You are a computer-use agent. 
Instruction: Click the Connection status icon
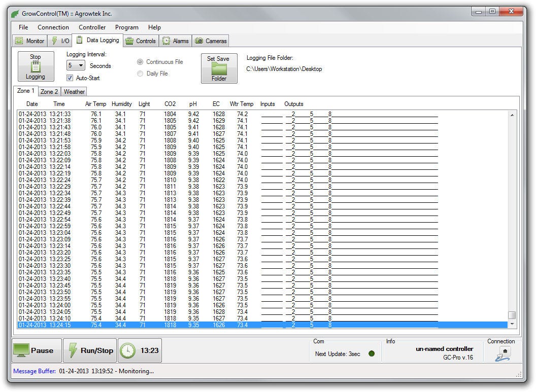[x=501, y=354]
